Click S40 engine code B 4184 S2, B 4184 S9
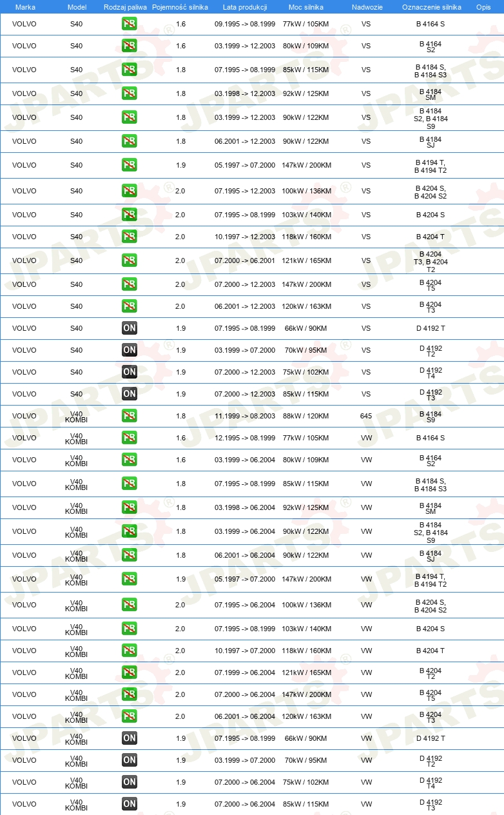Viewport: 504px width, 815px height. tap(431, 117)
